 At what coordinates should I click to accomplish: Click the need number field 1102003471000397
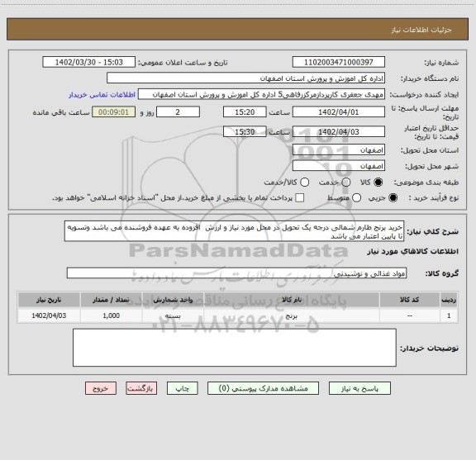click(x=339, y=62)
